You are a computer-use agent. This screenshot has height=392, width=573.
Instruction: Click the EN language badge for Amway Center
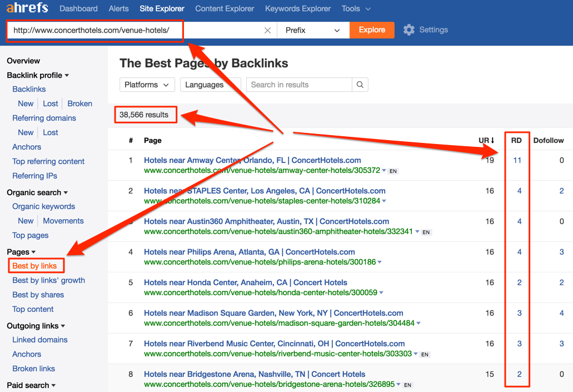coord(393,171)
